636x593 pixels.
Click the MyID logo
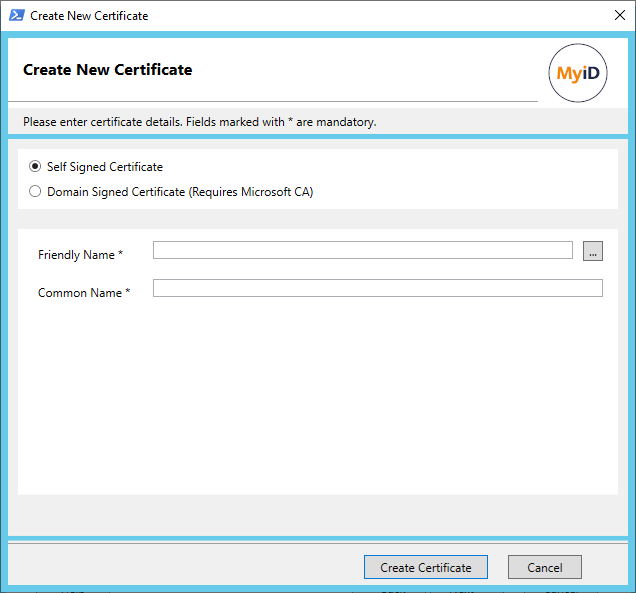(578, 74)
